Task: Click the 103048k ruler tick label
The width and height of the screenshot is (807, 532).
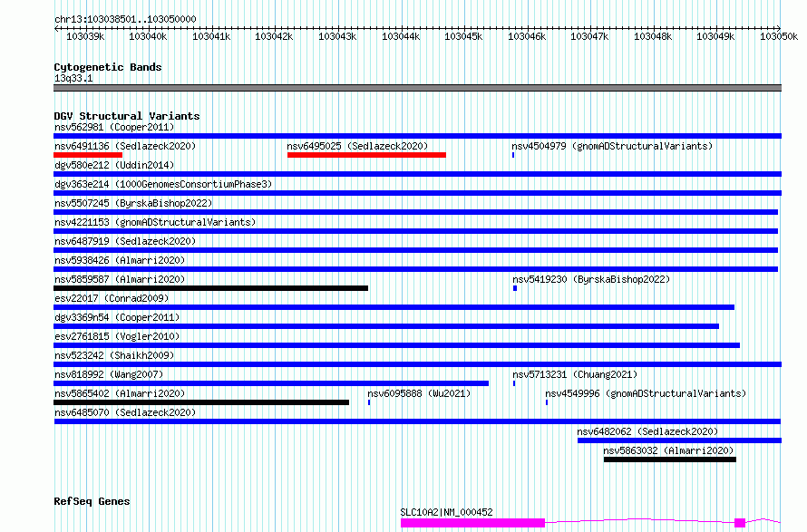Action: (x=653, y=36)
